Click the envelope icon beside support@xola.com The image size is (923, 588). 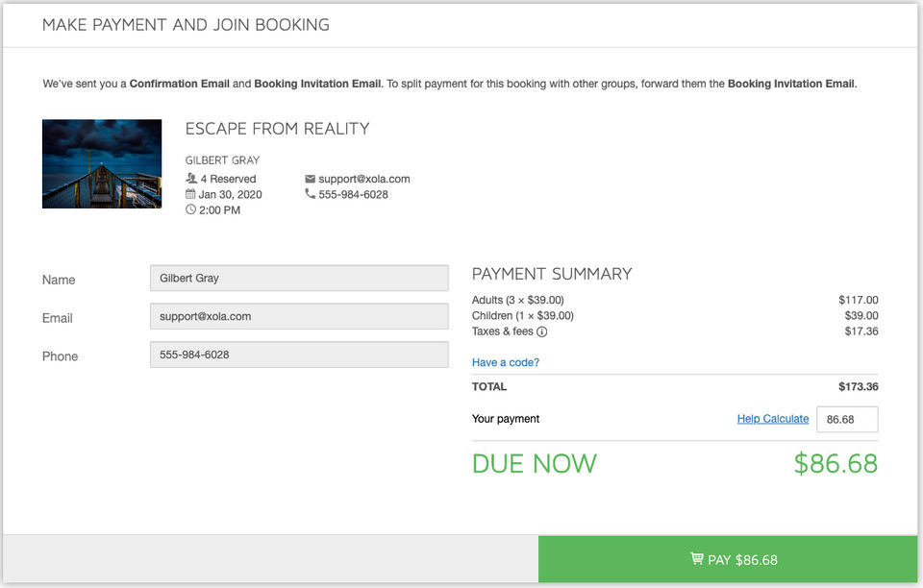pyautogui.click(x=310, y=179)
